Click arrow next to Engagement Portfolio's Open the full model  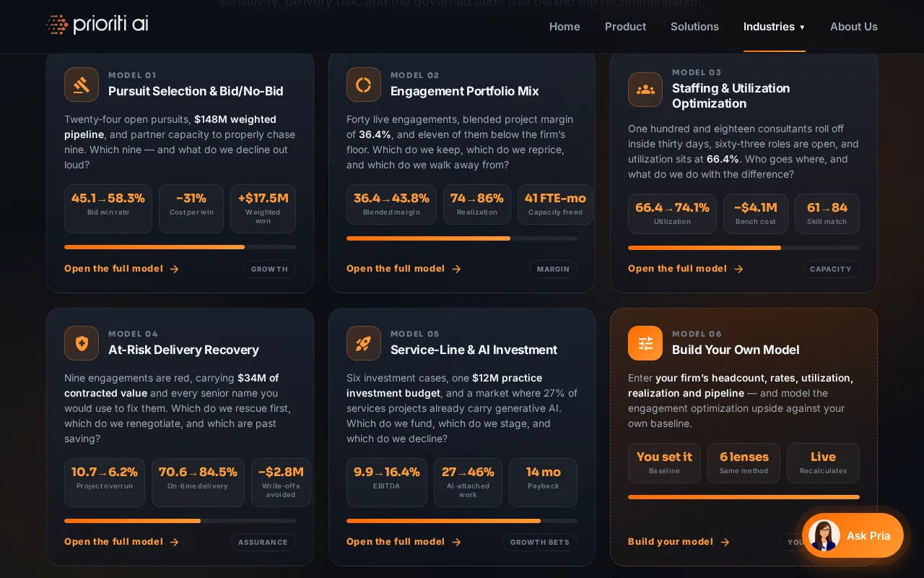click(456, 269)
